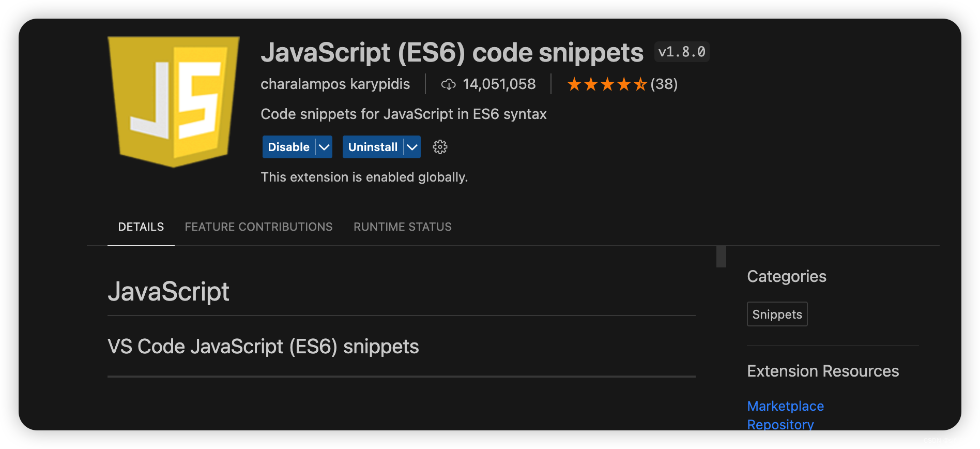Click the (38) ratings count

point(664,84)
